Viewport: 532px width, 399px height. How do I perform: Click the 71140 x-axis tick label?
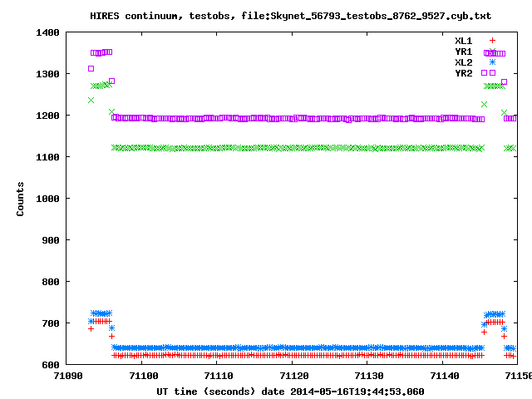coord(445,376)
